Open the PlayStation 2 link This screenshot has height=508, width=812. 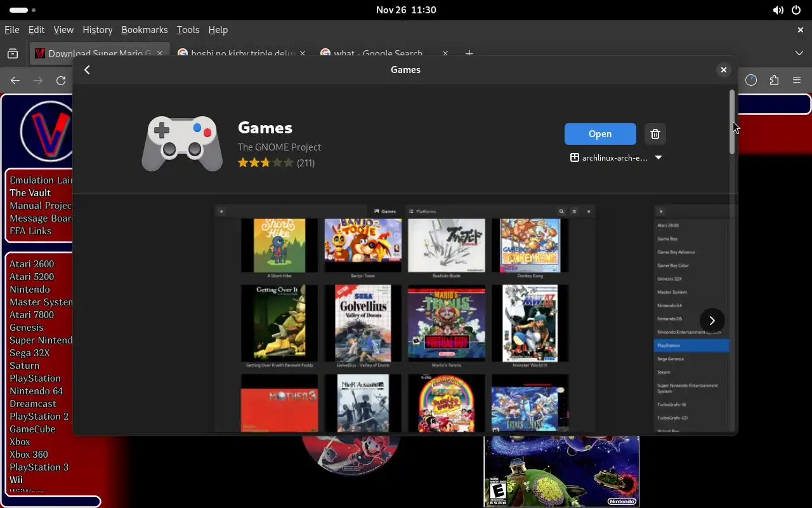pos(39,417)
